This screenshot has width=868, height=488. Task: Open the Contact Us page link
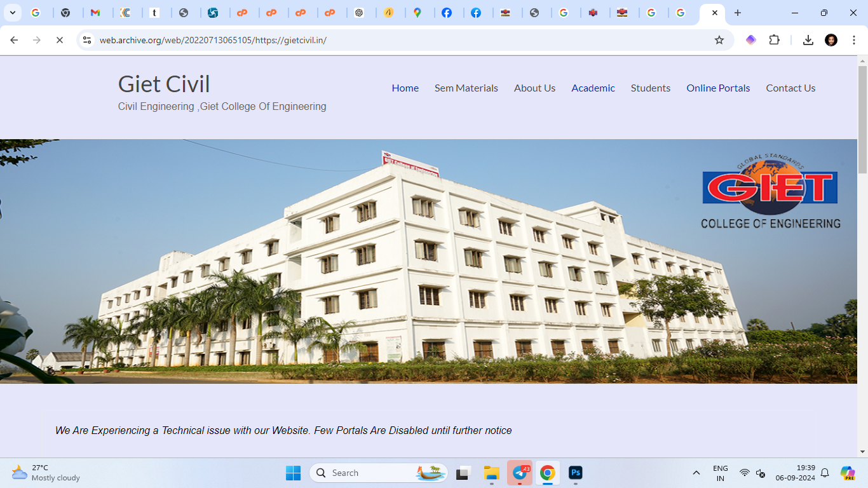pos(790,88)
